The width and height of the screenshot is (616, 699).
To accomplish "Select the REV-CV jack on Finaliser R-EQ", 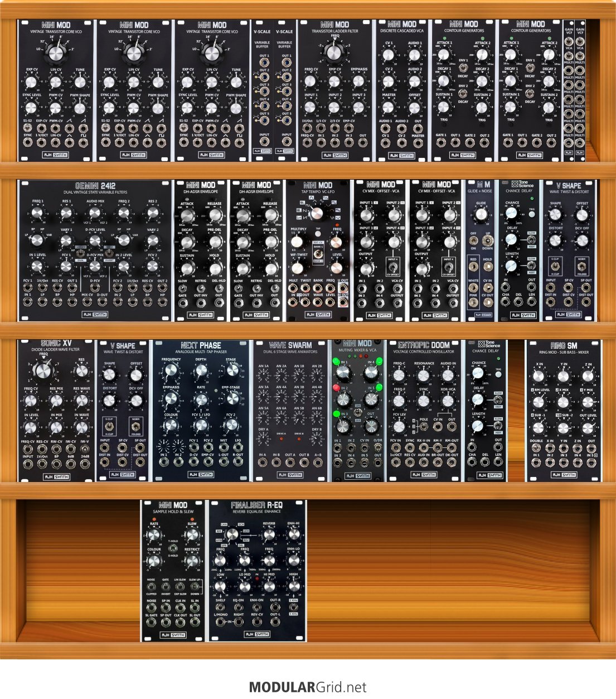I will [257, 621].
